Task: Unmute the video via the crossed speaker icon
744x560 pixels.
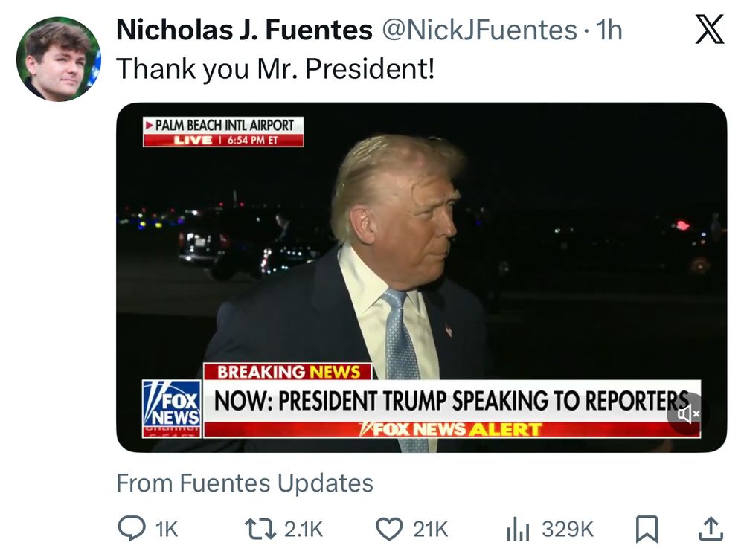Action: click(687, 413)
